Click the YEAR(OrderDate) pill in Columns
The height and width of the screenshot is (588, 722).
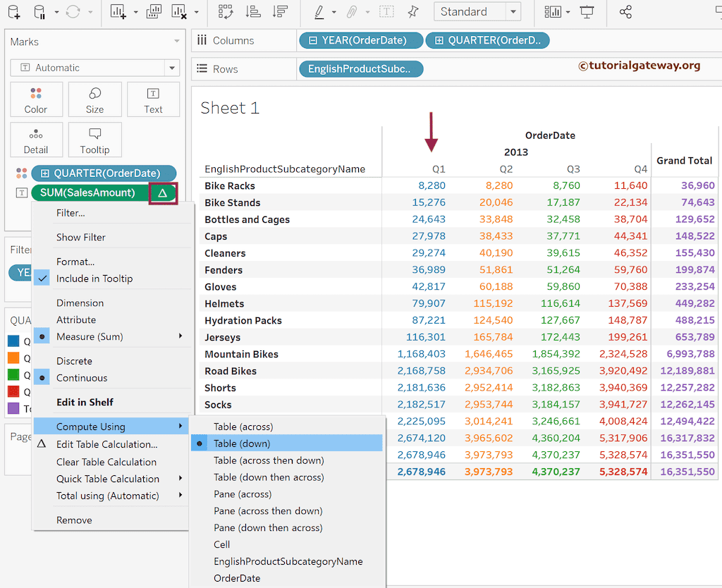[361, 40]
